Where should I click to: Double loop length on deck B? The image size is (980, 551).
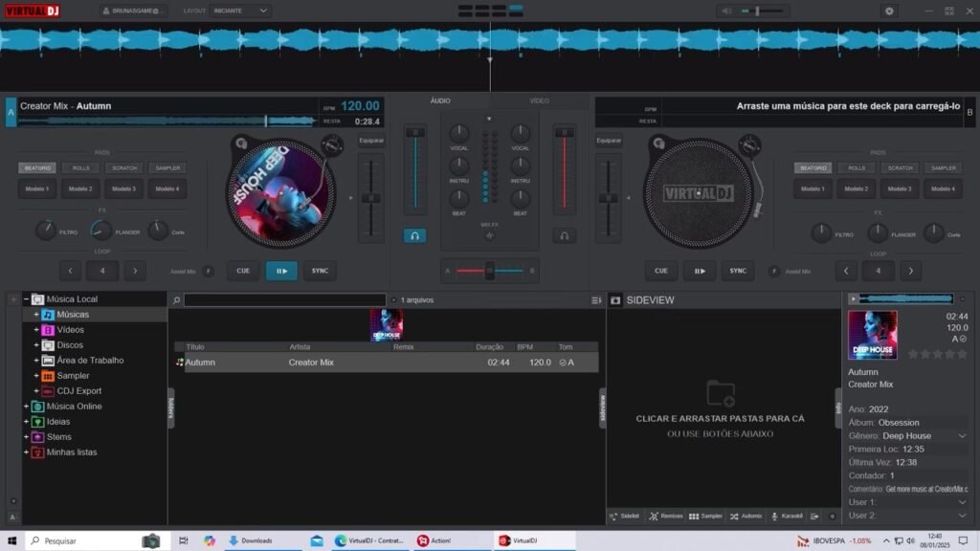click(911, 271)
